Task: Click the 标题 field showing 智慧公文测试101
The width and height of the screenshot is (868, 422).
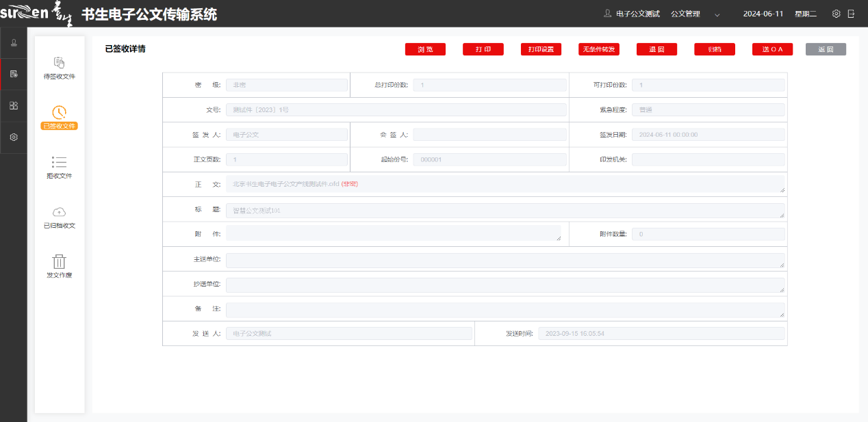Action: coord(505,211)
